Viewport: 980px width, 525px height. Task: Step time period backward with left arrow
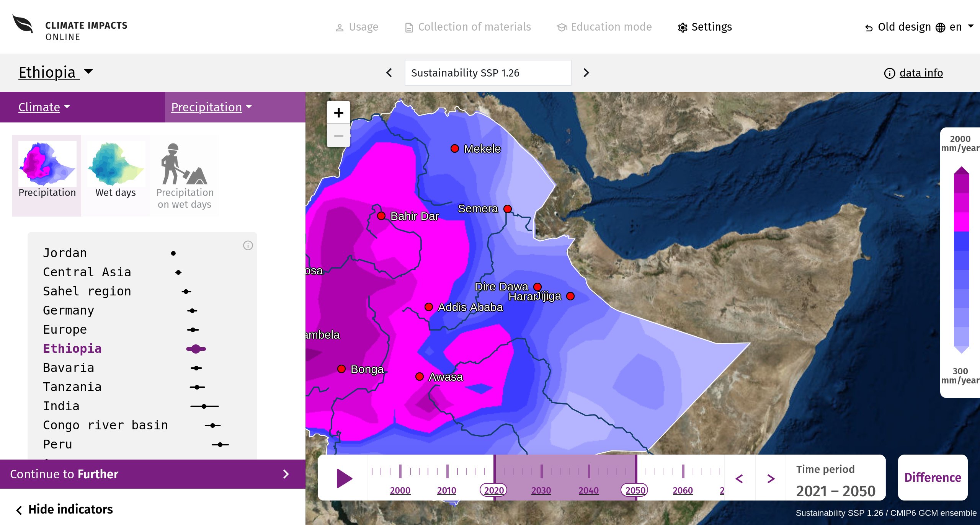click(739, 478)
